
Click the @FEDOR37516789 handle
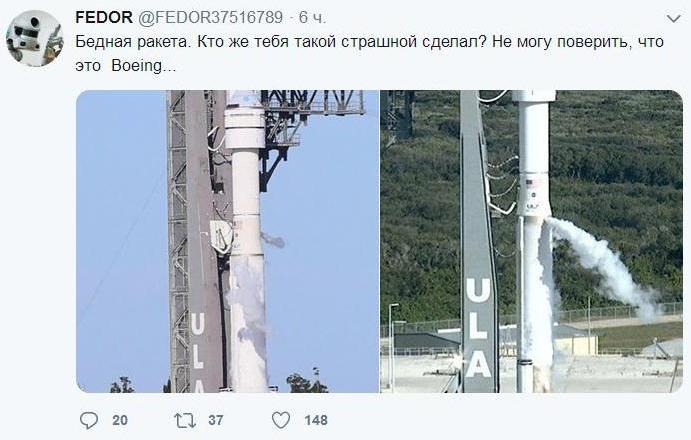point(211,17)
